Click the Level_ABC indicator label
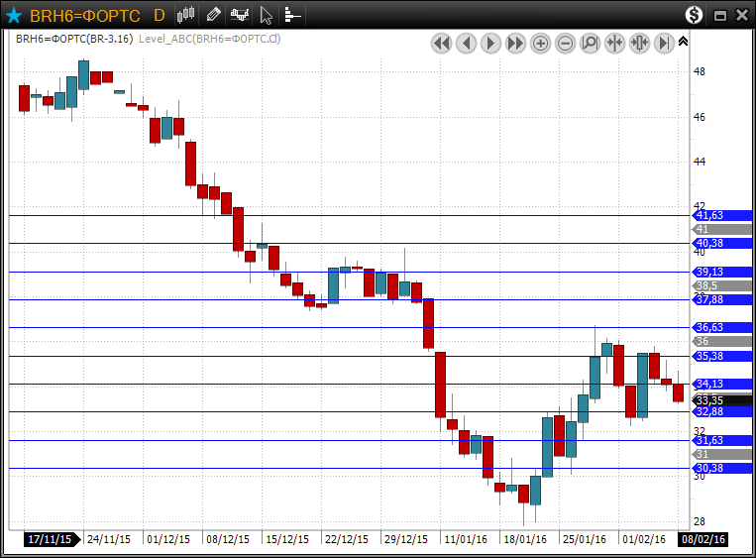Image resolution: width=756 pixels, height=558 pixels. 210,39
